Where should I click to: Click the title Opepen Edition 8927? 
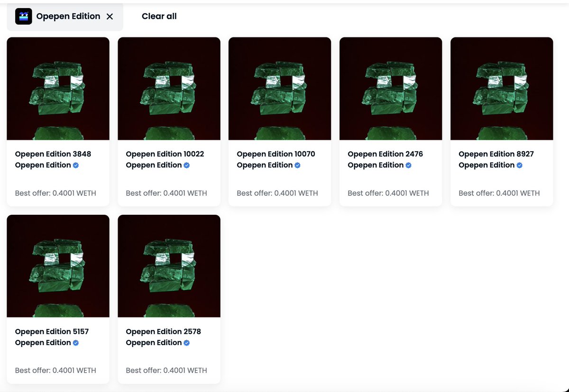[x=496, y=154]
